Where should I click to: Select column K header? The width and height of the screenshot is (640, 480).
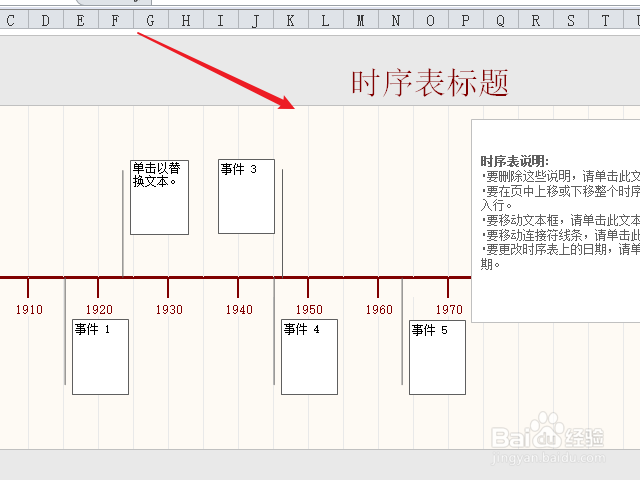tap(291, 20)
